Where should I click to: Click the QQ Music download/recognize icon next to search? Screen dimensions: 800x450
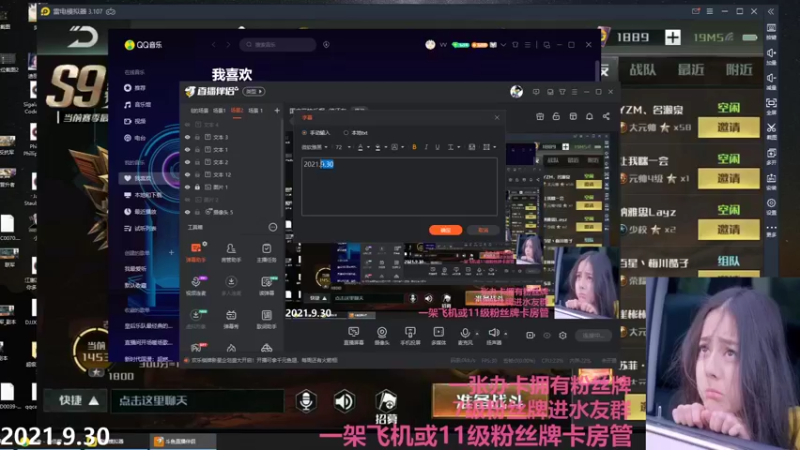[326, 44]
